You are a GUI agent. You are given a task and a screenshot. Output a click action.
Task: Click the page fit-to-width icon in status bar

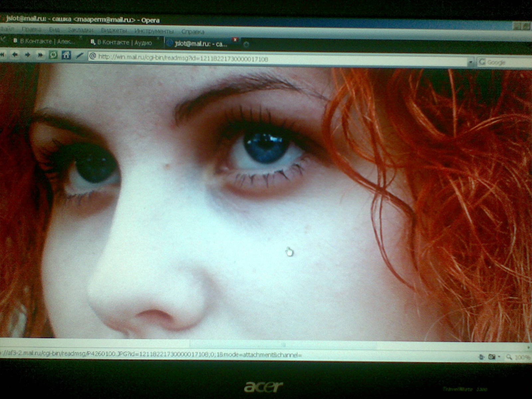point(481,357)
